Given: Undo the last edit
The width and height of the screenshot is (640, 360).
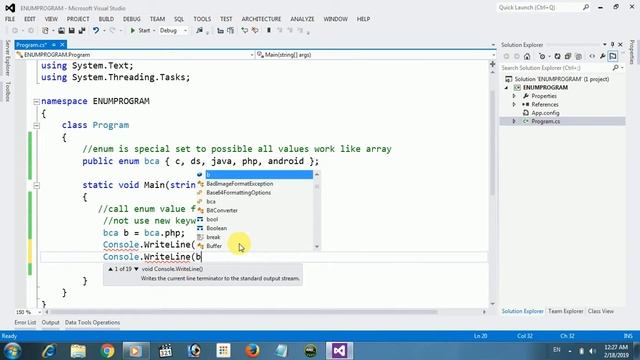Looking at the screenshot, I should (96, 31).
